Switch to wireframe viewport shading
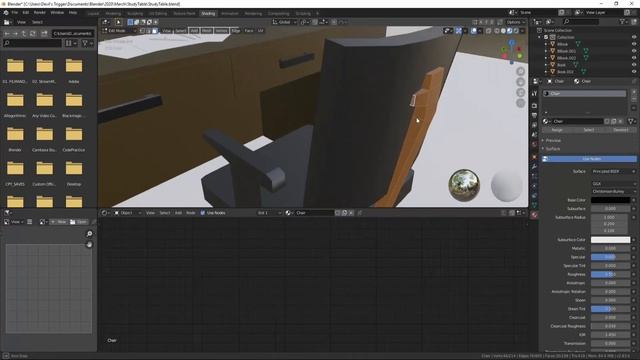The width and height of the screenshot is (640, 360). tap(497, 31)
